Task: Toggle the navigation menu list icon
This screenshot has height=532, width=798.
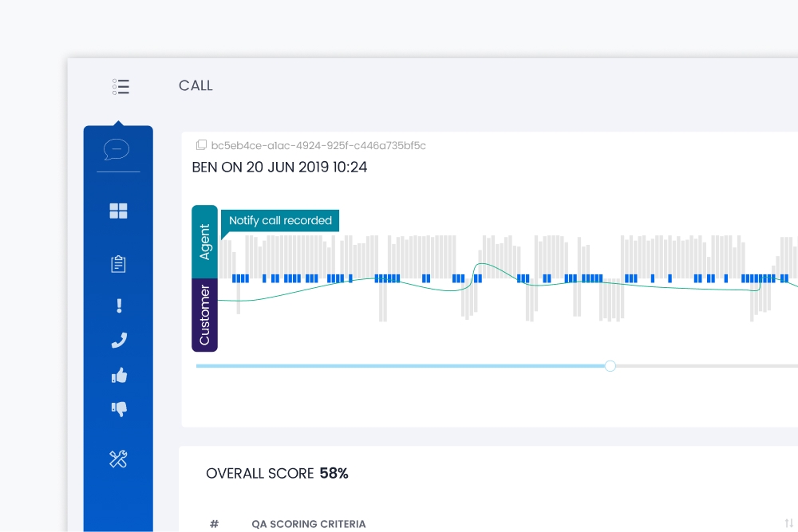Action: coord(120,86)
